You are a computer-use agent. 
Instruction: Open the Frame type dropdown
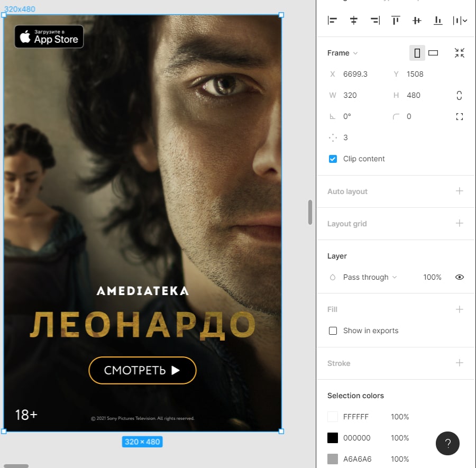(342, 53)
